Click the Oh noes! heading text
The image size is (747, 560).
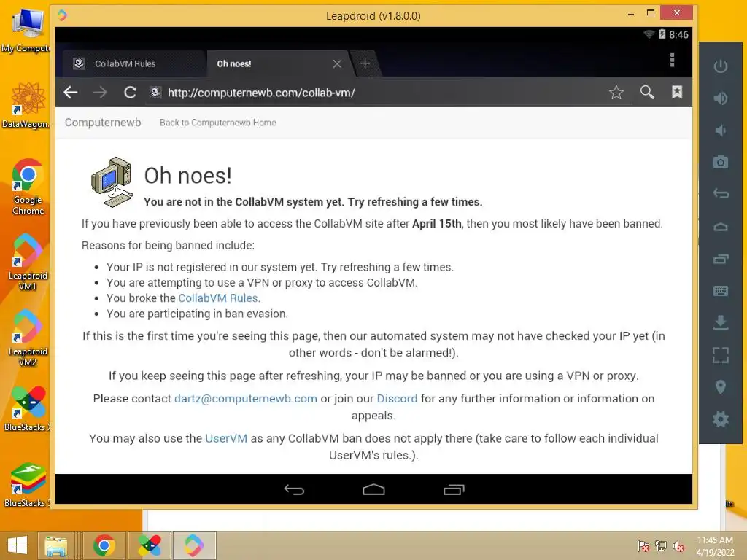tap(187, 176)
